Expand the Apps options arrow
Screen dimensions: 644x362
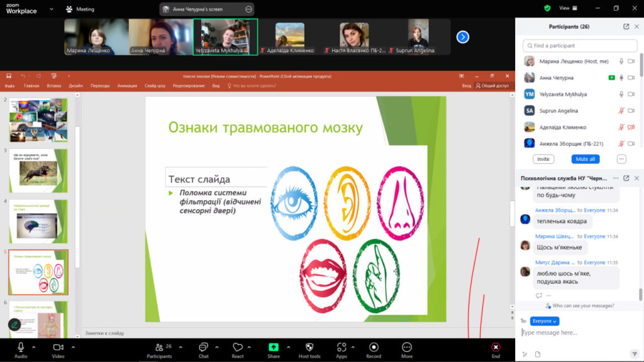353,347
